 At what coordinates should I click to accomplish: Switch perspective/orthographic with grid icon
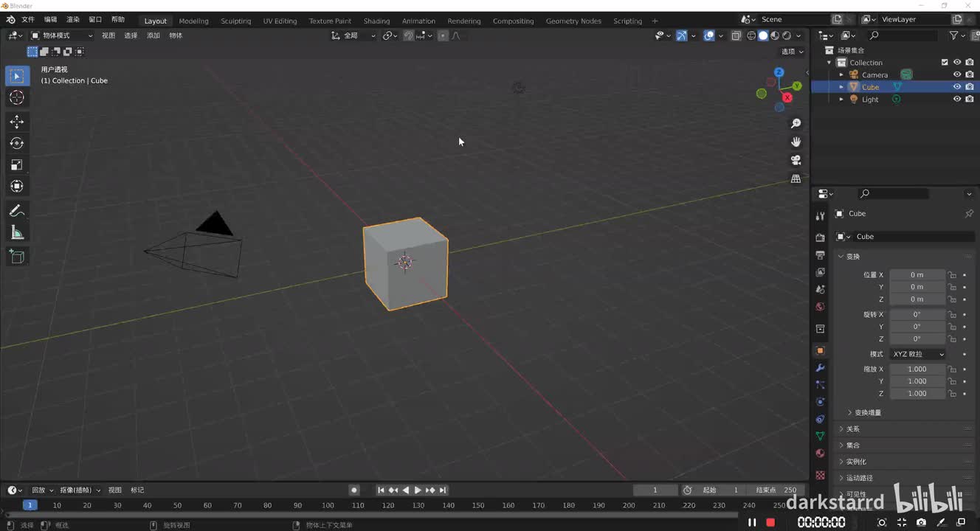pos(796,178)
